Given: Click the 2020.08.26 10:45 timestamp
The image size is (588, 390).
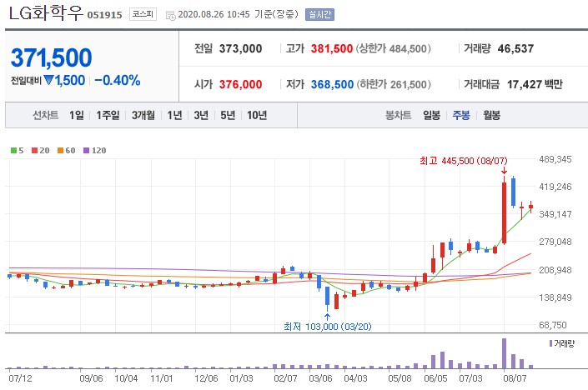Looking at the screenshot, I should pyautogui.click(x=214, y=14).
